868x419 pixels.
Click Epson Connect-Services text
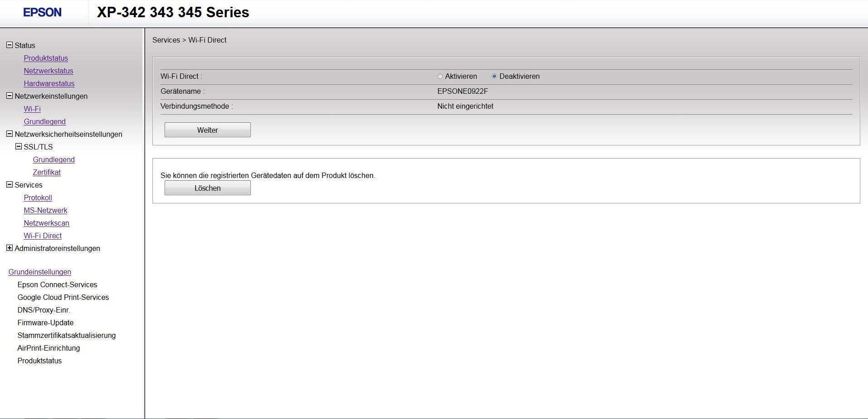coord(57,285)
